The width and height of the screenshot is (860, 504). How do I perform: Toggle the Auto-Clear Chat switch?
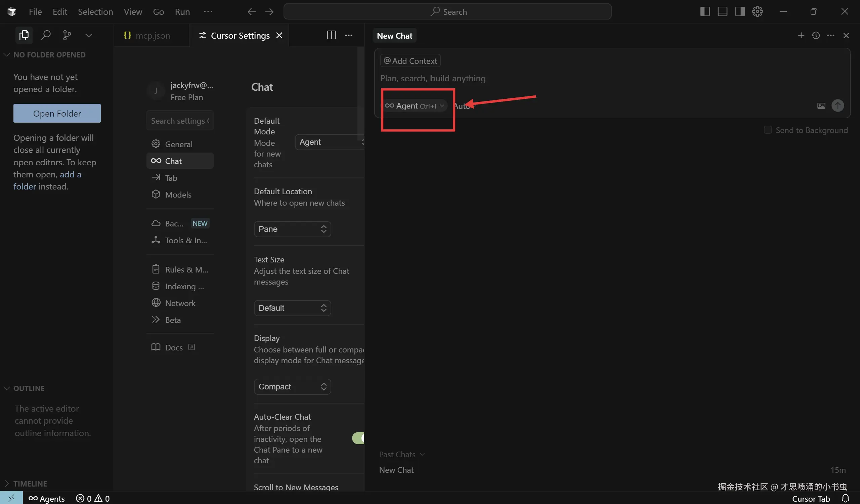pyautogui.click(x=358, y=438)
